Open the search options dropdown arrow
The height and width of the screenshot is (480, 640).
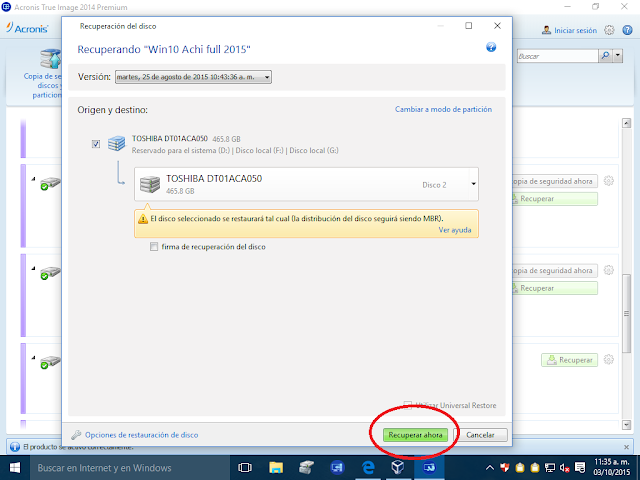(x=618, y=56)
